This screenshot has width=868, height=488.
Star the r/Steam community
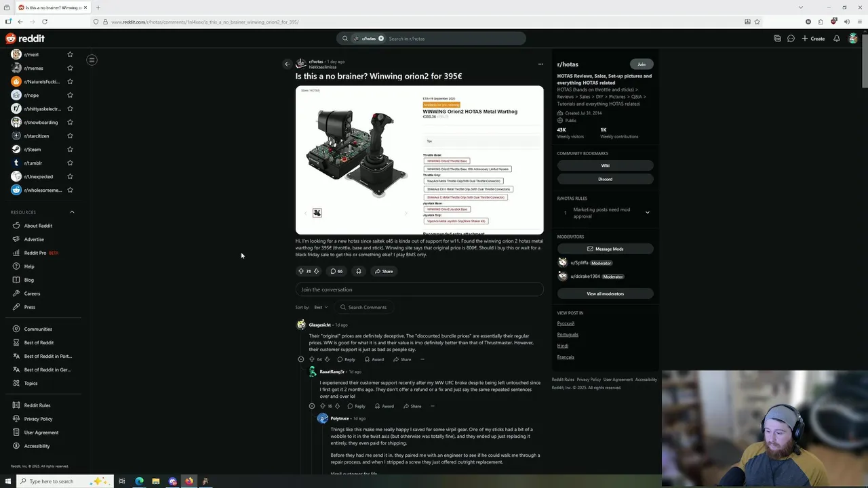coord(70,149)
